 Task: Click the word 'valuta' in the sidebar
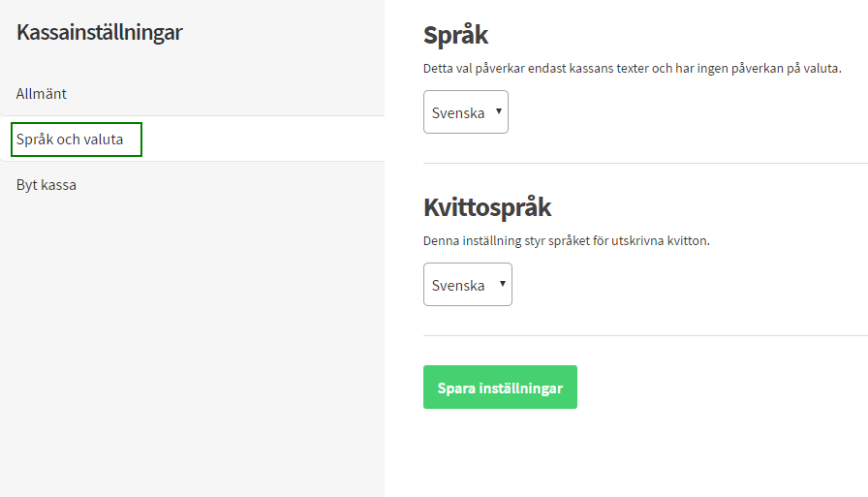[x=103, y=140]
